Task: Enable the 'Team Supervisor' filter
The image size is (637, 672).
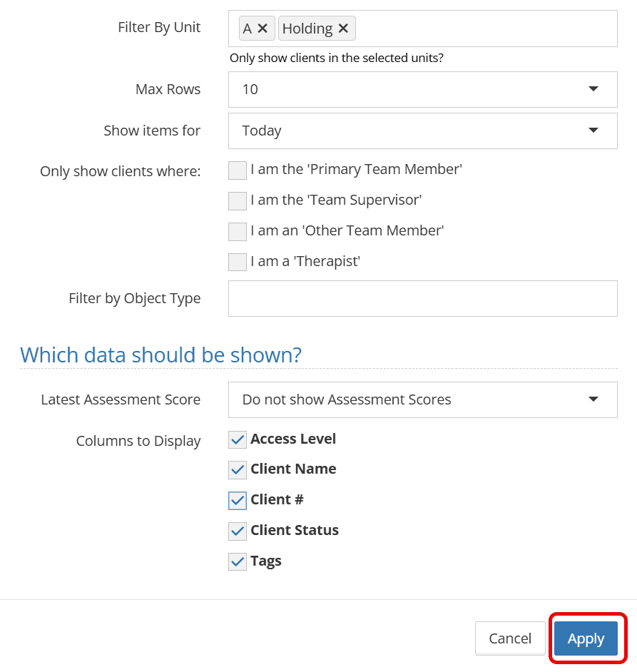Action: coord(238,201)
